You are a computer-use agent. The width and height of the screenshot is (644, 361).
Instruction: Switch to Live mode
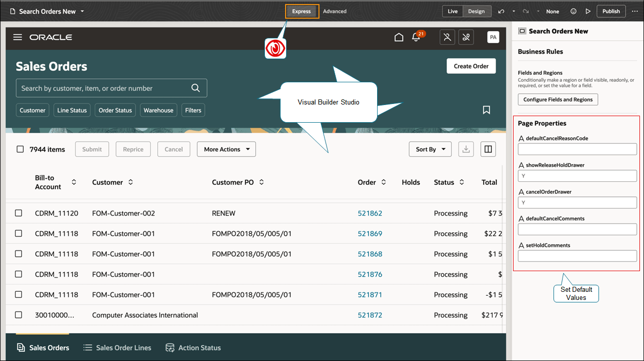coord(452,11)
